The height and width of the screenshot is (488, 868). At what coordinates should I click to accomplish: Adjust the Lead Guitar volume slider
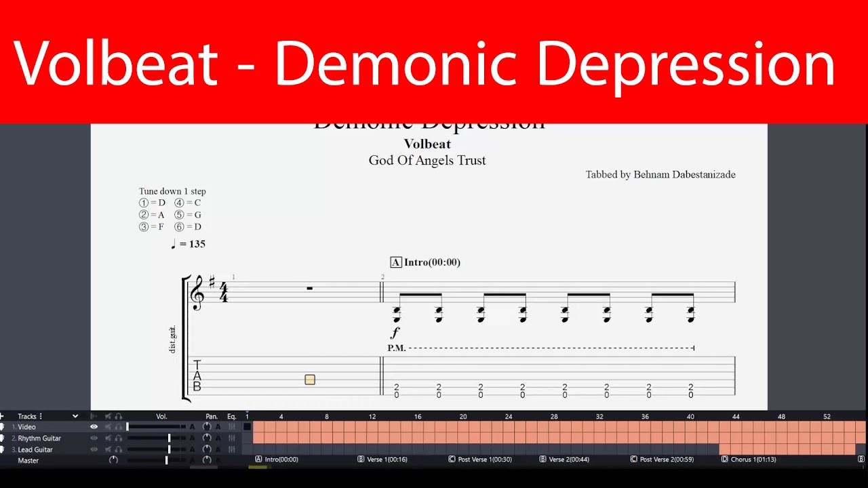tap(156, 449)
